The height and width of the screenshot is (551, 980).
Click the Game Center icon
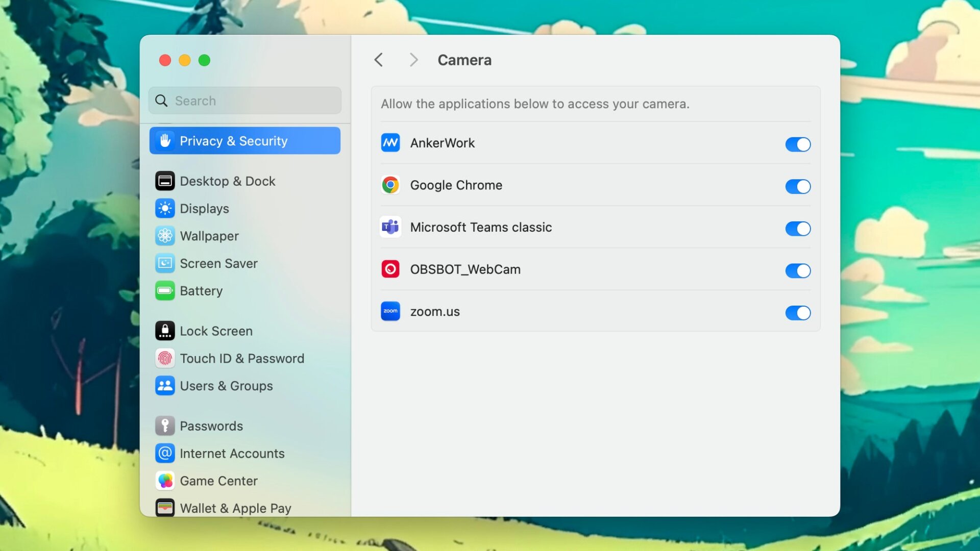coord(165,481)
